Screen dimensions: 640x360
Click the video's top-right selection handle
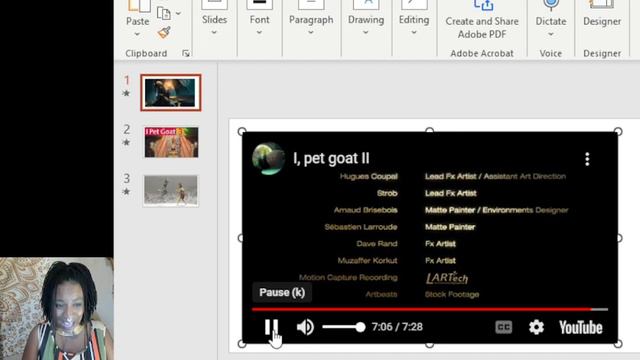click(618, 131)
